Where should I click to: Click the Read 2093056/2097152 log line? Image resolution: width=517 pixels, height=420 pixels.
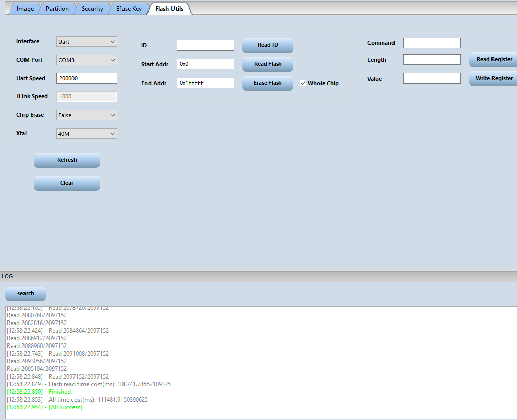[37, 361]
